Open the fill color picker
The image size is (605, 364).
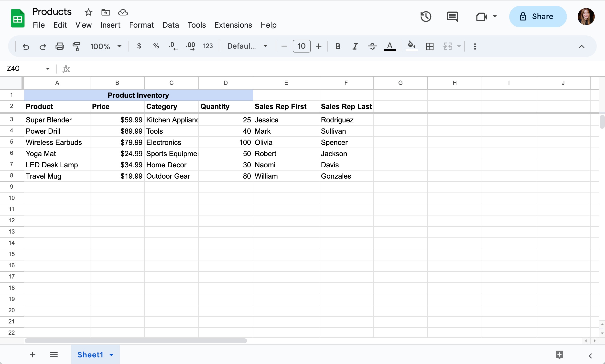411,46
